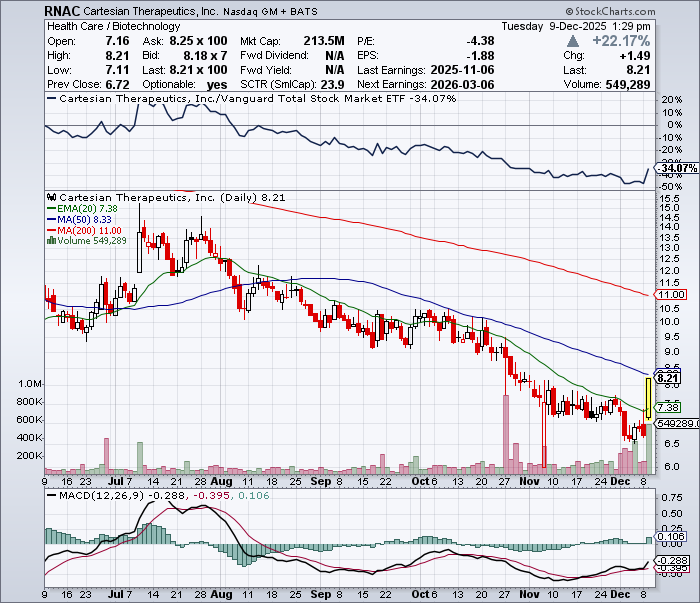
Task: Click the Dec label on MACD axis
Action: 621,595
